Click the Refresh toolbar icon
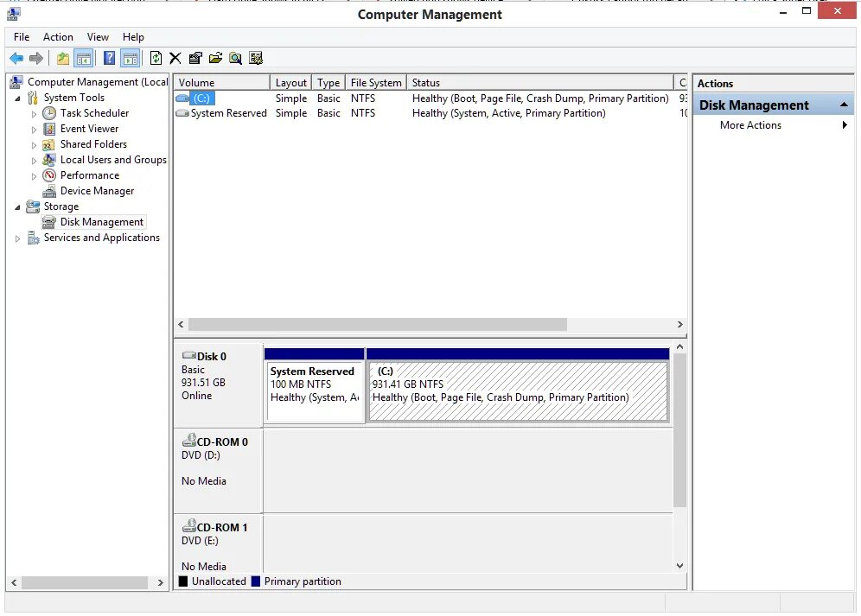 tap(156, 58)
